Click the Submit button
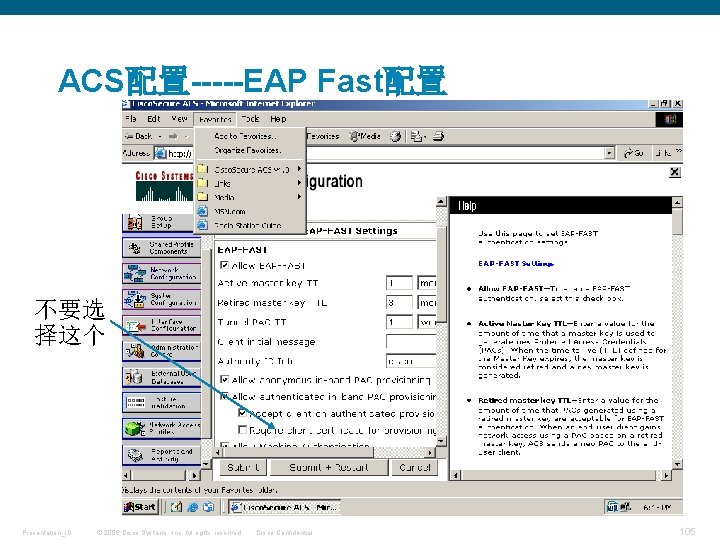Image resolution: width=720 pixels, height=540 pixels. pyautogui.click(x=242, y=467)
